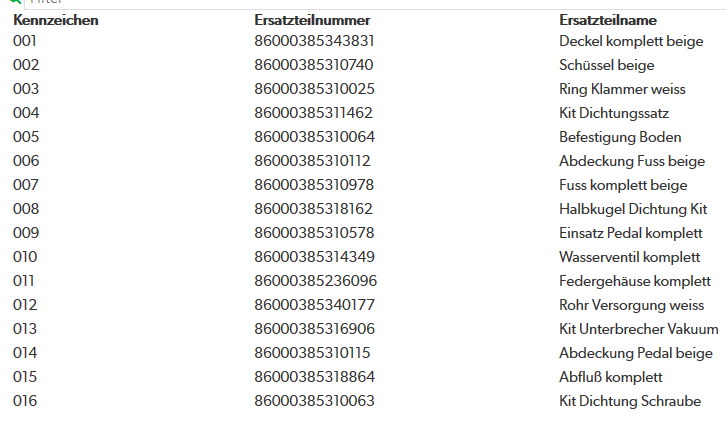Click the Ersatzteilname column header
Image resolution: width=726 pixels, height=423 pixels.
tap(607, 20)
